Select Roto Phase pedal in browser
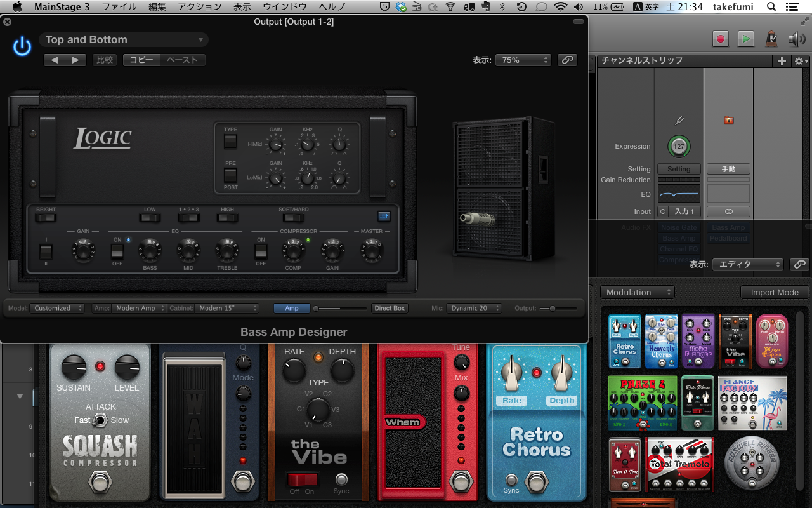Screen dimensions: 812x508 click(698, 403)
